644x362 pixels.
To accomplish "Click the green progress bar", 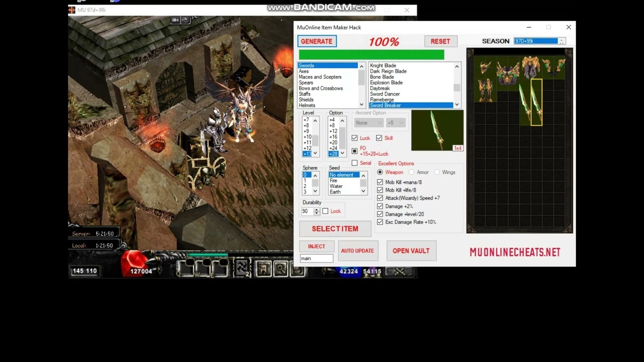I will pos(371,54).
